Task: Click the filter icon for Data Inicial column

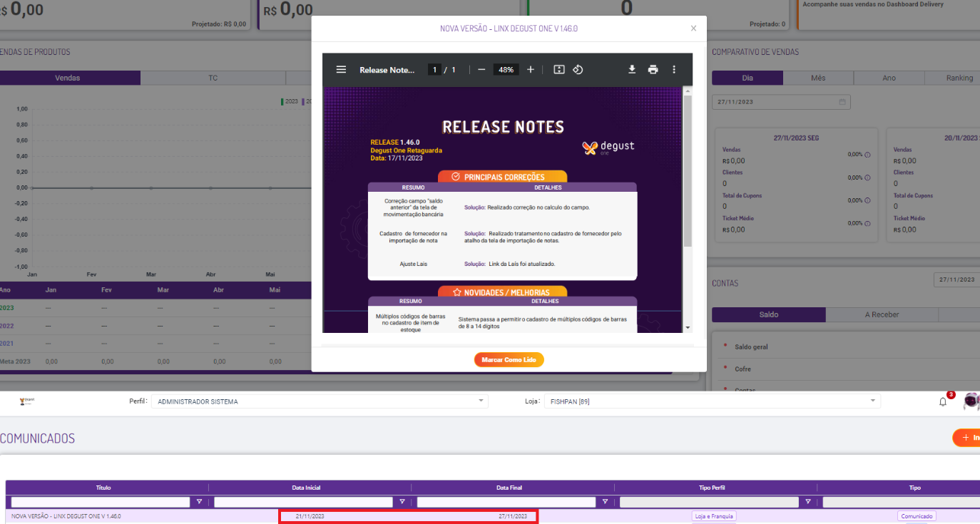Action: [x=402, y=502]
